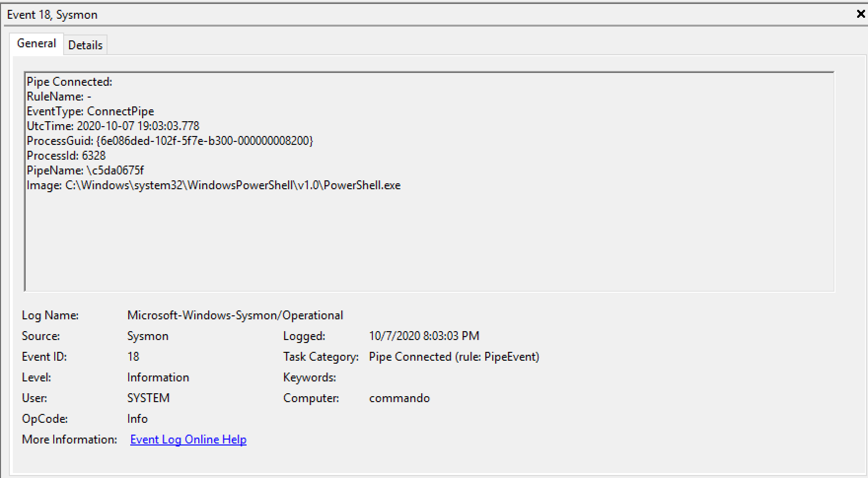Click the PipeName \c5da0675f line

click(x=85, y=171)
